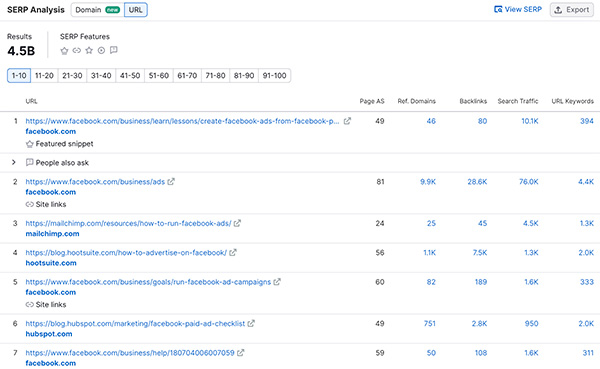Click Ref. Domains value 751
Screen dimensions: 600x369
430,323
